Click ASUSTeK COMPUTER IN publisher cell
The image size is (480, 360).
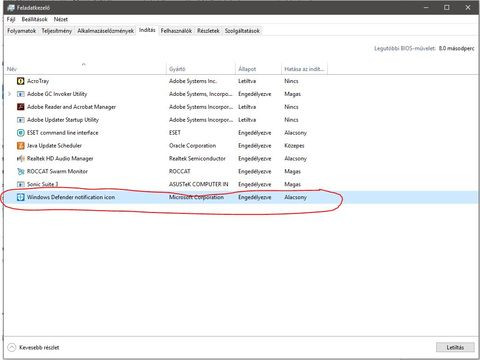tap(199, 184)
